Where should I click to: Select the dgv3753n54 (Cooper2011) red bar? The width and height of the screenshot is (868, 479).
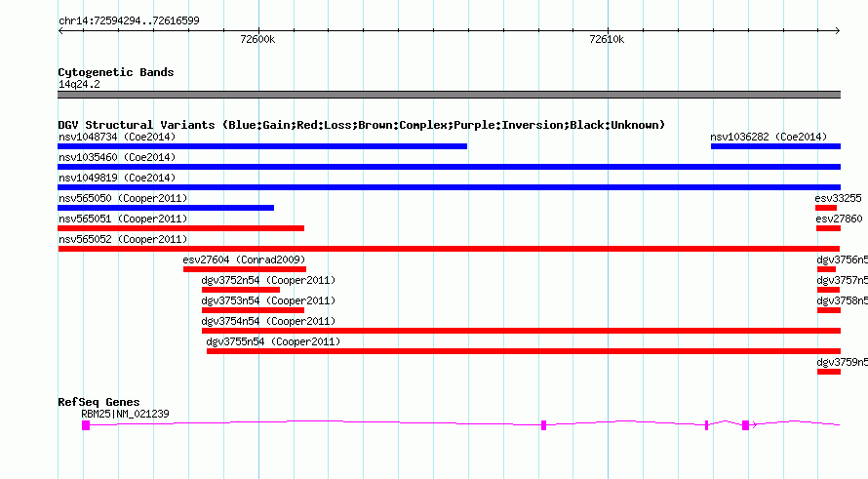(253, 310)
